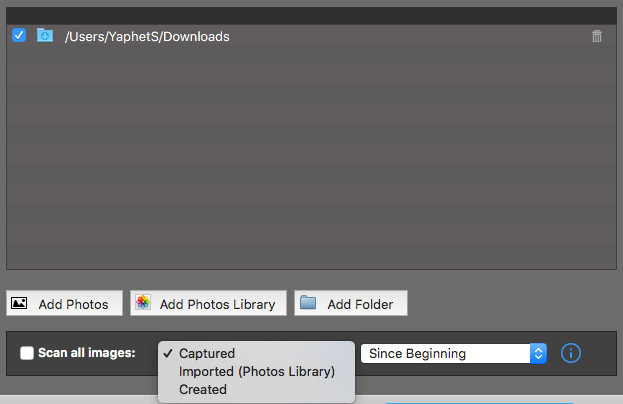Screen dimensions: 623x404
Task: Select Captured from the popup menu
Action: (207, 353)
